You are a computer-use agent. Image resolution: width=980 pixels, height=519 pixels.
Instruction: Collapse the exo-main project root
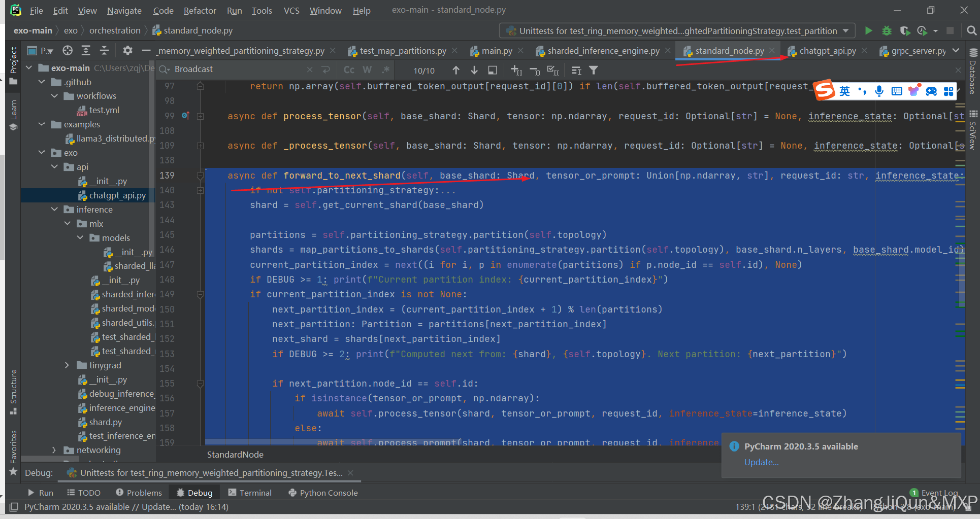click(29, 68)
